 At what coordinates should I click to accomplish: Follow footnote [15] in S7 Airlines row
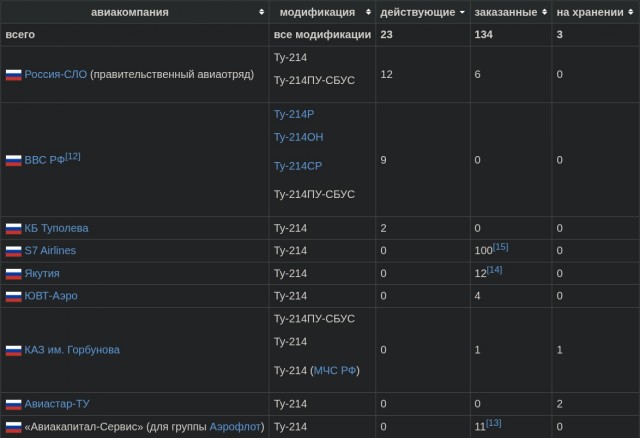pos(500,247)
